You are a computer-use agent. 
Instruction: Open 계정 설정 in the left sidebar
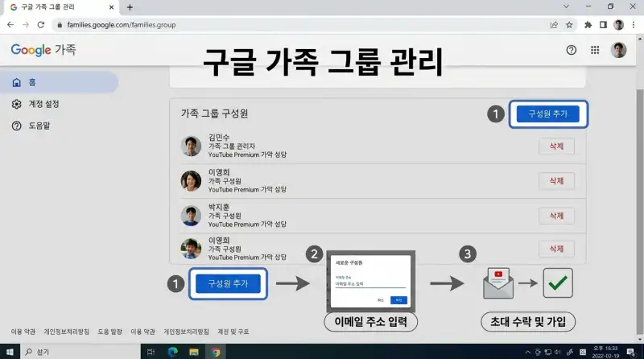[x=45, y=104]
